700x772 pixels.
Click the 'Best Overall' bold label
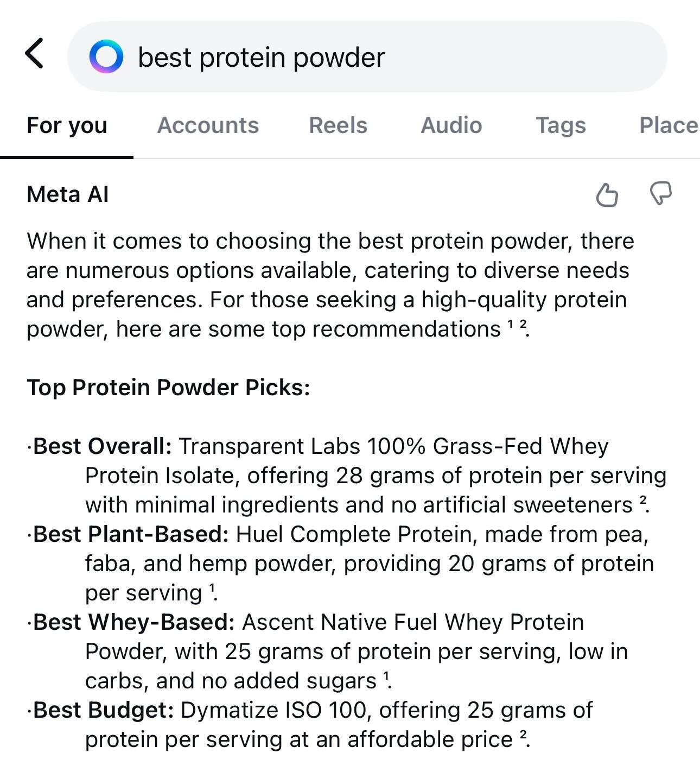103,446
